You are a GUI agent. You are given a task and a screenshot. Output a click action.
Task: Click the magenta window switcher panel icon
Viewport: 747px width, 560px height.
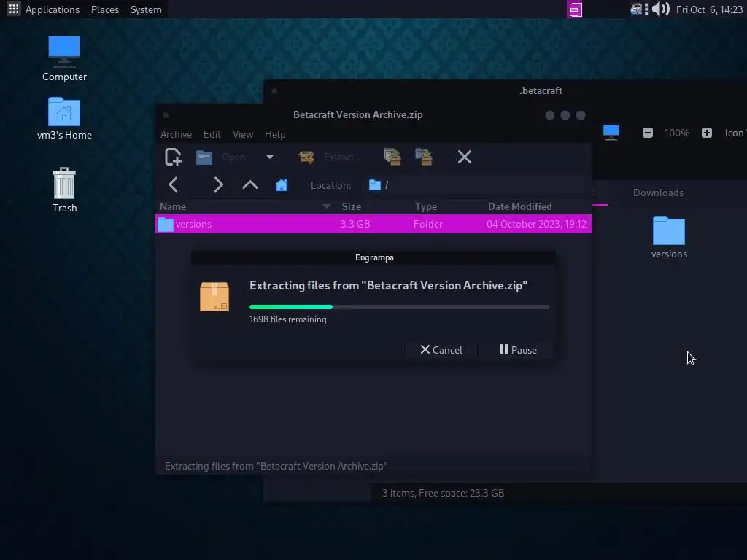click(x=575, y=9)
